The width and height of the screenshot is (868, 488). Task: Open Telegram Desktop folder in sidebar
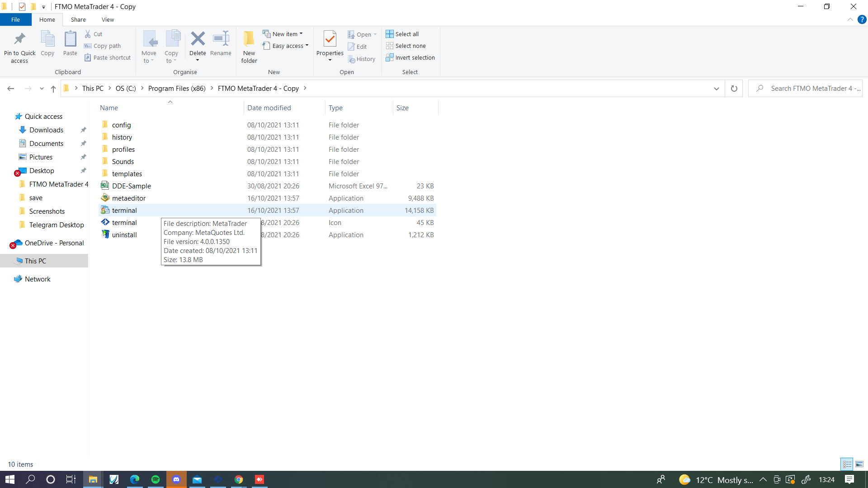(57, 225)
